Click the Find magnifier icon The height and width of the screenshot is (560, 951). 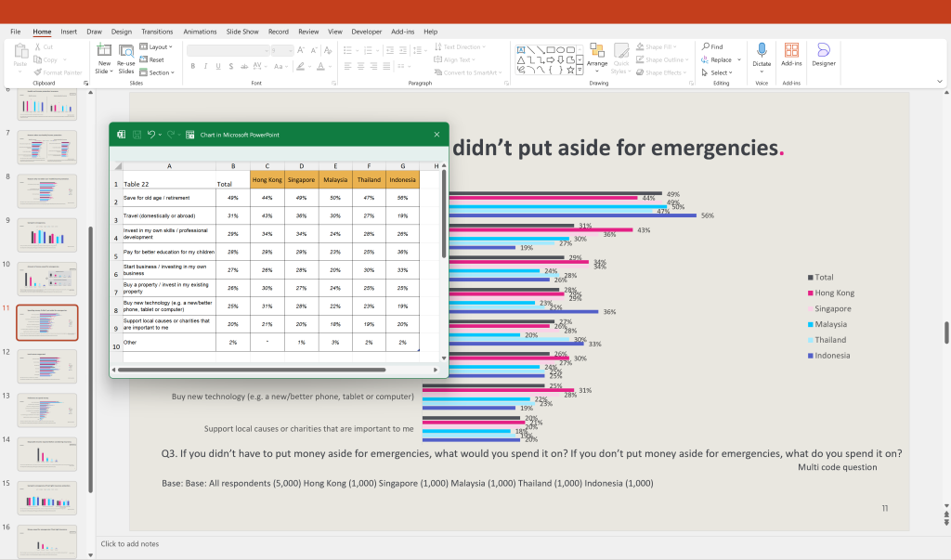706,46
